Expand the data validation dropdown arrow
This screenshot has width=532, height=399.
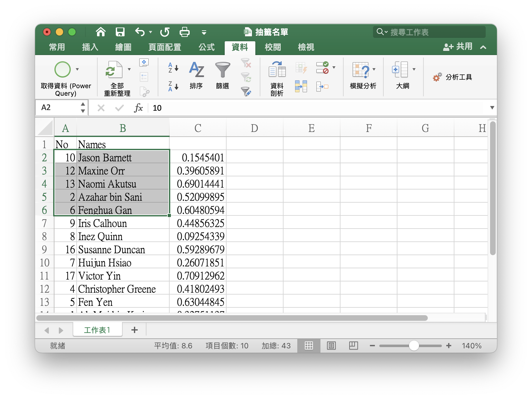[x=334, y=68]
